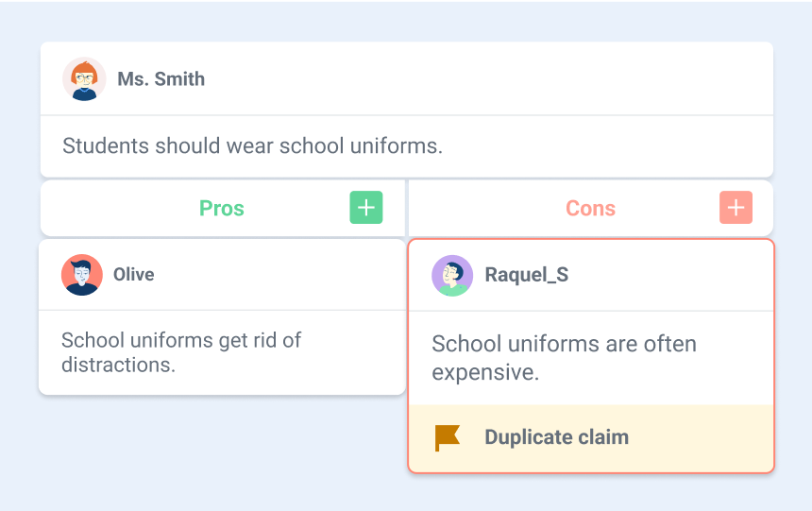
Task: Click Raquel_S's claim card header
Action: (591, 275)
